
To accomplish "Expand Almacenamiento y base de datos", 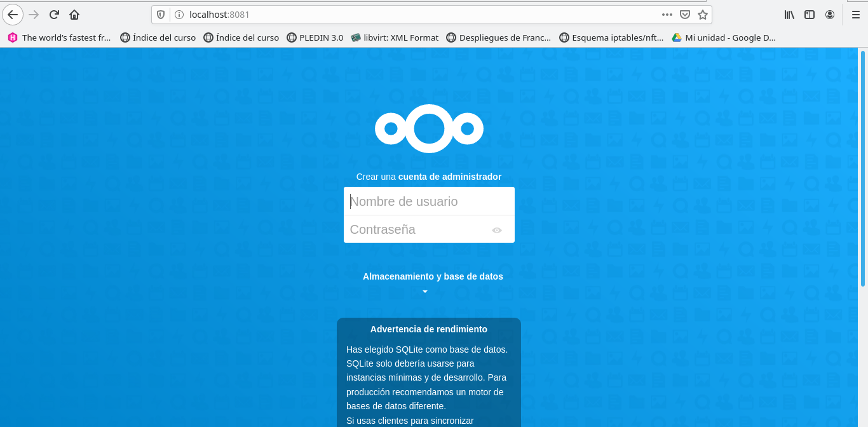I will click(433, 276).
